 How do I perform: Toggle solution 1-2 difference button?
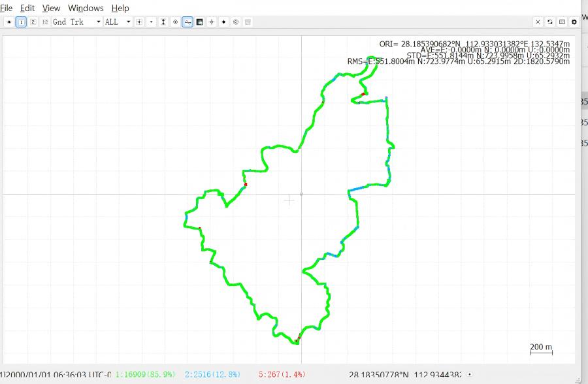tap(45, 22)
